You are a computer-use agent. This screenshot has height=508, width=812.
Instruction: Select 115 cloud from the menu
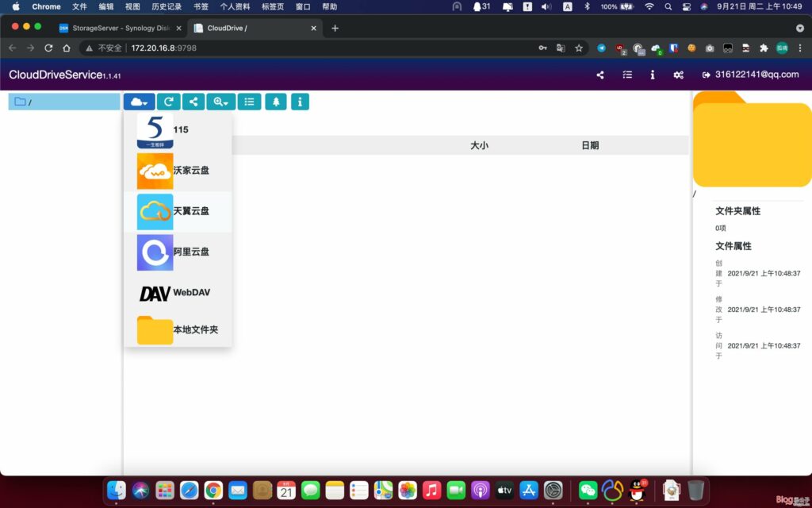coord(178,130)
